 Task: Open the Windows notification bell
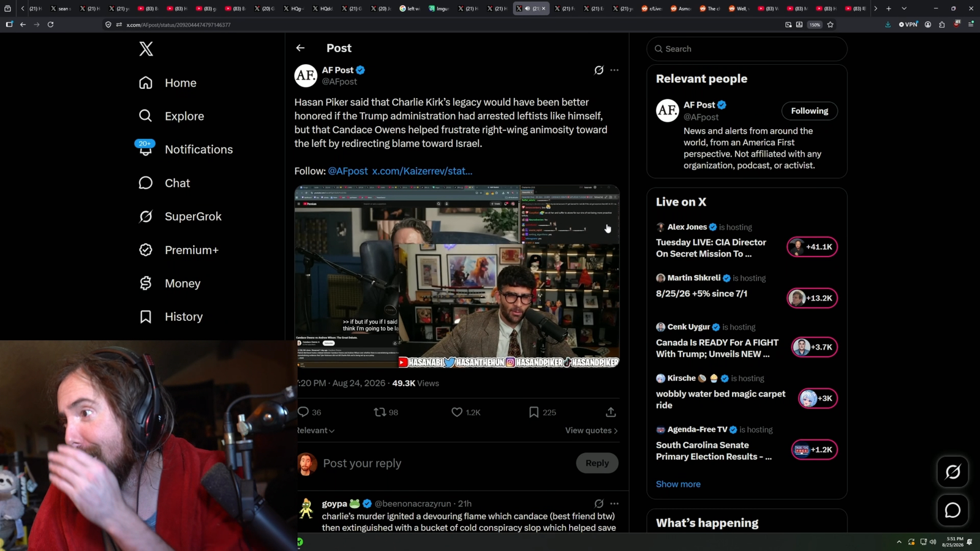pyautogui.click(x=970, y=542)
